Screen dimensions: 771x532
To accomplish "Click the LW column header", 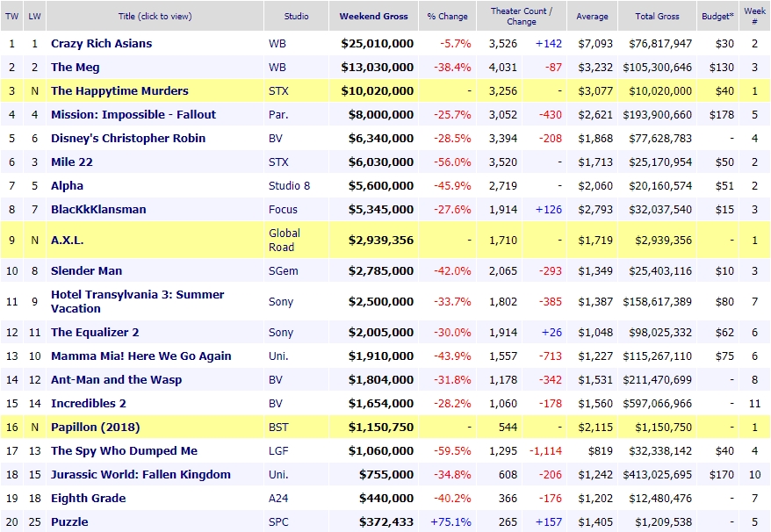I will [x=34, y=16].
